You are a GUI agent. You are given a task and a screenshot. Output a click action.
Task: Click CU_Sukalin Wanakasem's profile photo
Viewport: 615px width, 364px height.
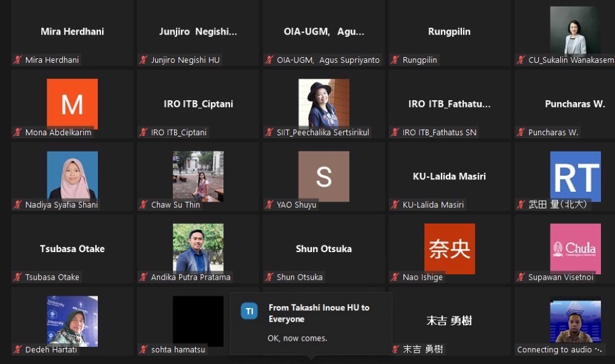(x=575, y=30)
